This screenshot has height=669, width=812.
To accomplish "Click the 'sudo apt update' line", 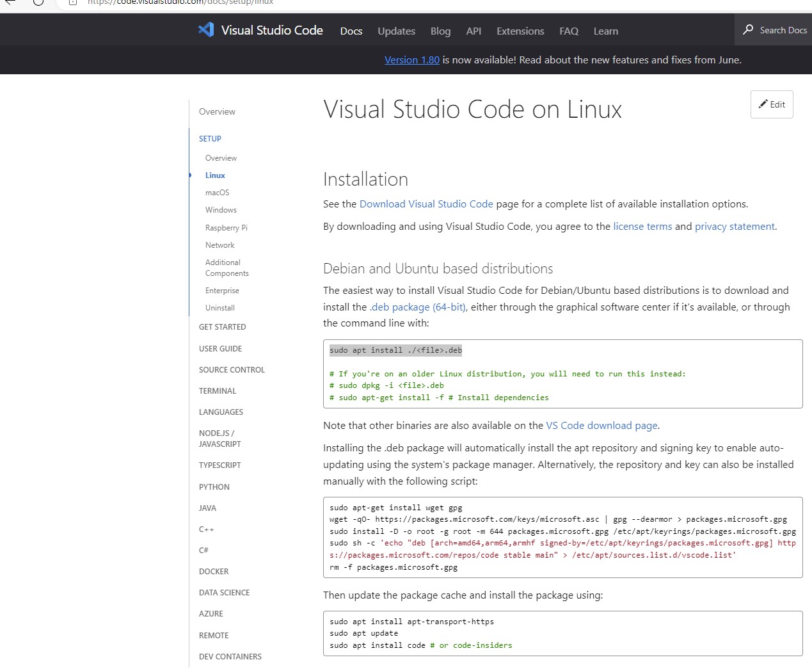I will (363, 633).
